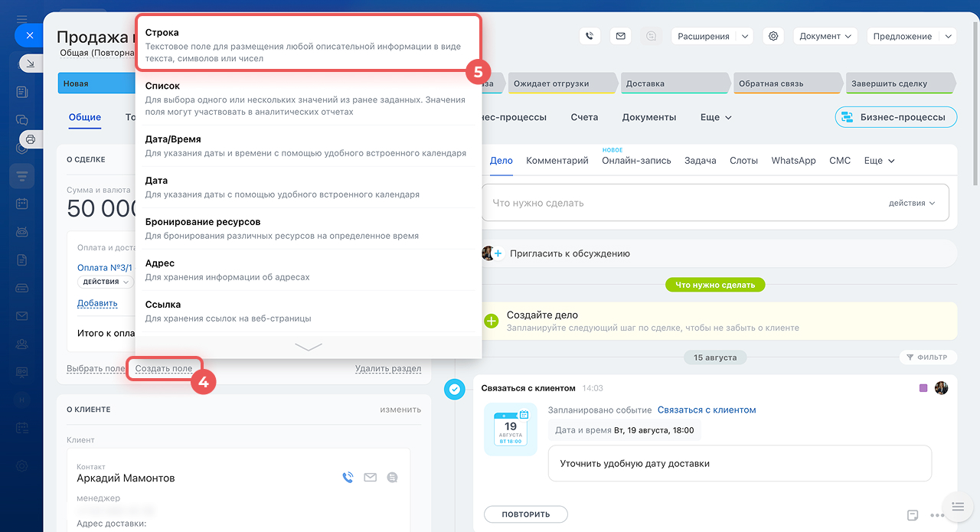
Task: Open deal settings gear icon
Action: click(x=773, y=36)
